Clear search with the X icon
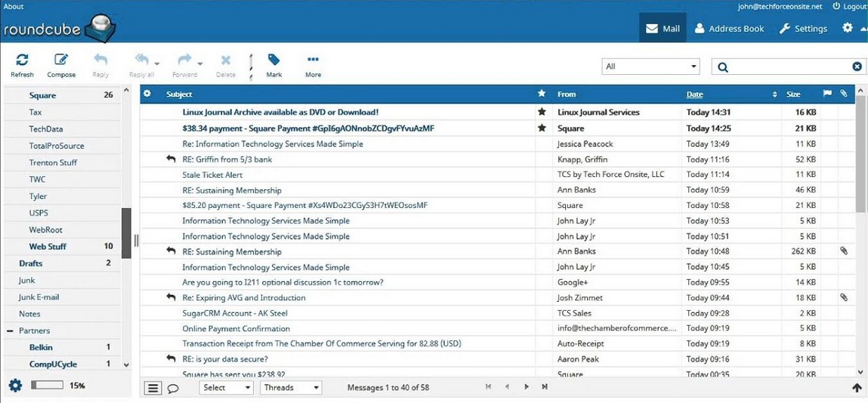 857,67
